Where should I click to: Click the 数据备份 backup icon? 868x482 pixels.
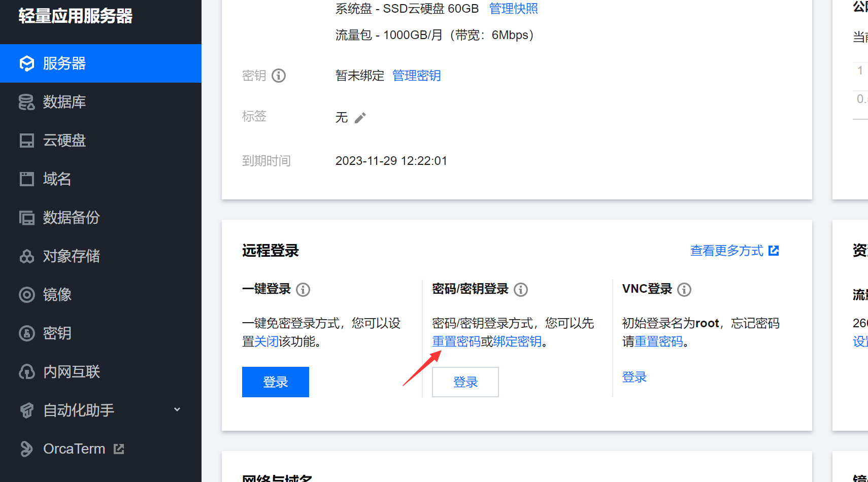(27, 218)
